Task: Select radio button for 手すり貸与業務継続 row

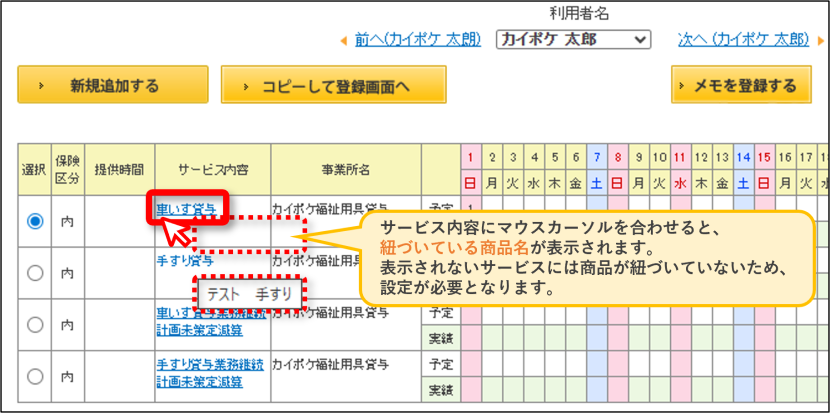Action: pos(35,376)
